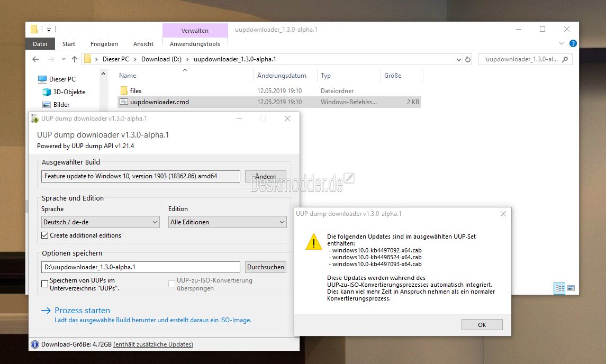Click the info icon beside Download-Größe
This screenshot has height=364, width=606.
(x=35, y=344)
